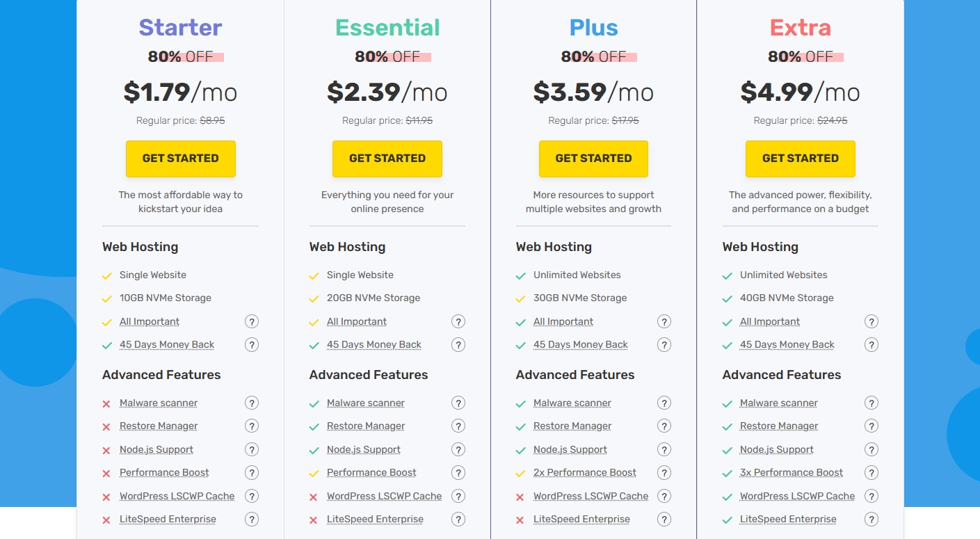Viewport: 980px width, 539px height.
Task: Click help icon beside Starter All Important
Action: [x=252, y=321]
